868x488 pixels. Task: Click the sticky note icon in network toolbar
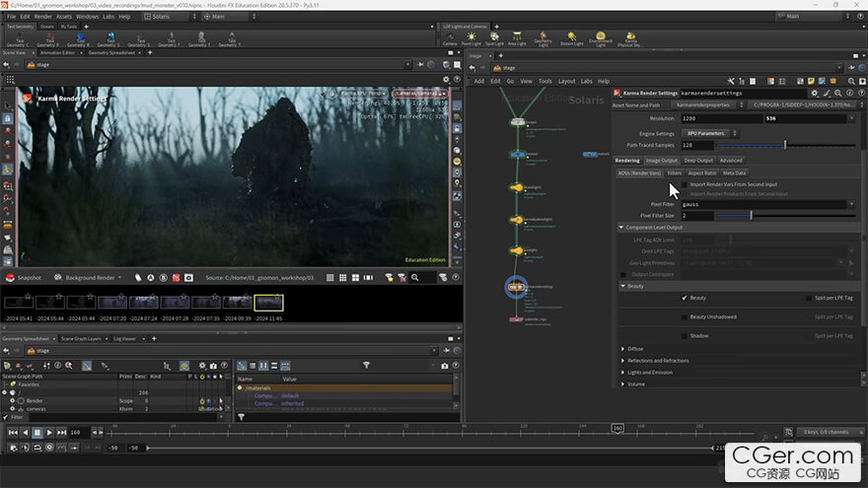click(811, 81)
